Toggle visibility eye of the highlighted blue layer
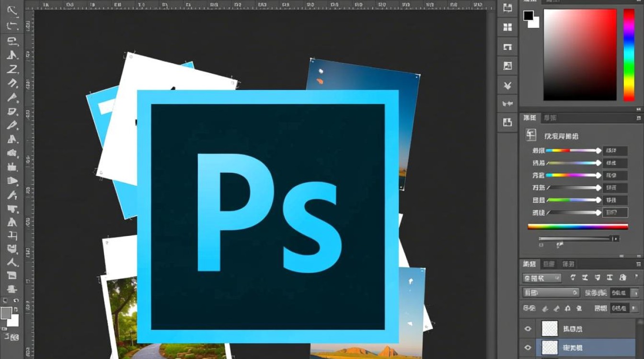This screenshot has height=359, width=644. pyautogui.click(x=528, y=348)
